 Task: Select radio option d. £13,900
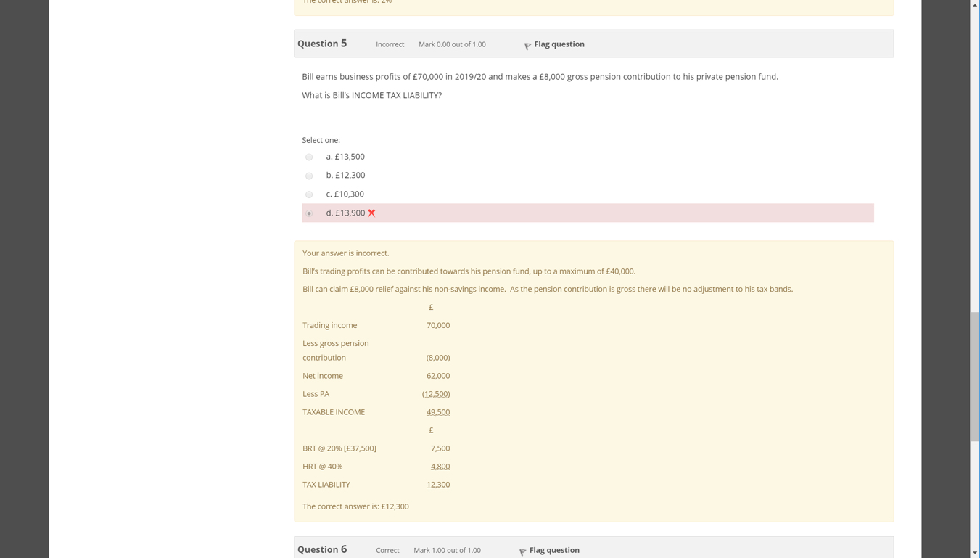[309, 213]
